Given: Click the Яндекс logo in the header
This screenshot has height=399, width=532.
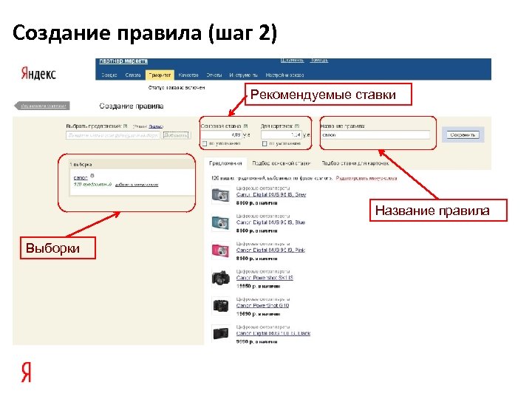Looking at the screenshot, I should click(38, 73).
